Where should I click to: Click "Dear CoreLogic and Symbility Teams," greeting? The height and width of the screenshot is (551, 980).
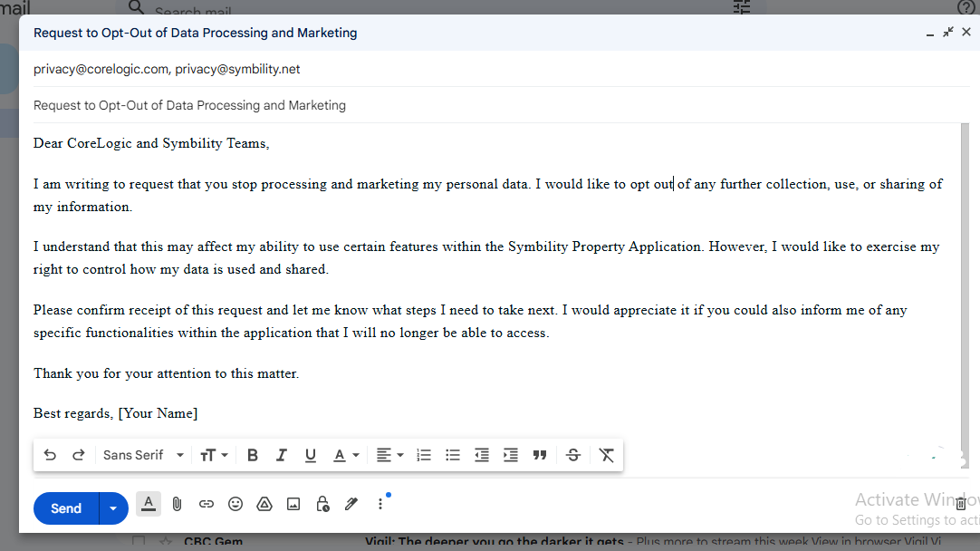coord(151,143)
